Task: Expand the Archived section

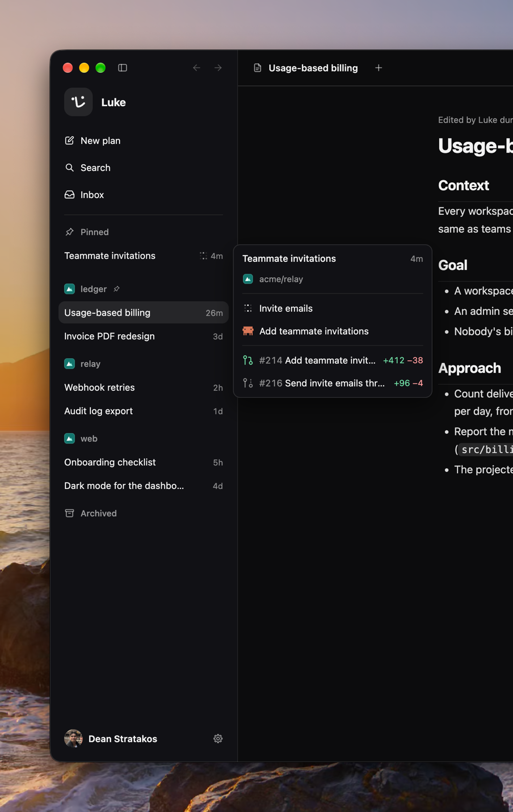Action: [x=99, y=513]
